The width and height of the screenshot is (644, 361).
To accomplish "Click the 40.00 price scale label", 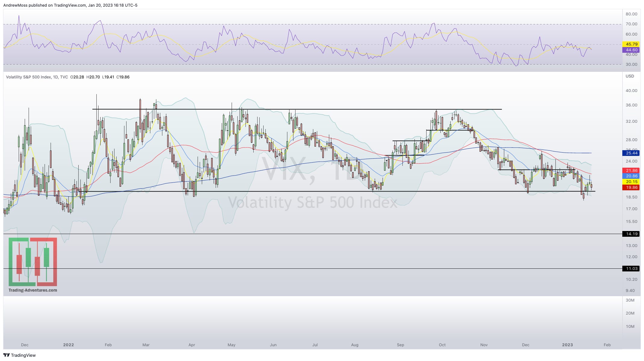I will (x=631, y=90).
